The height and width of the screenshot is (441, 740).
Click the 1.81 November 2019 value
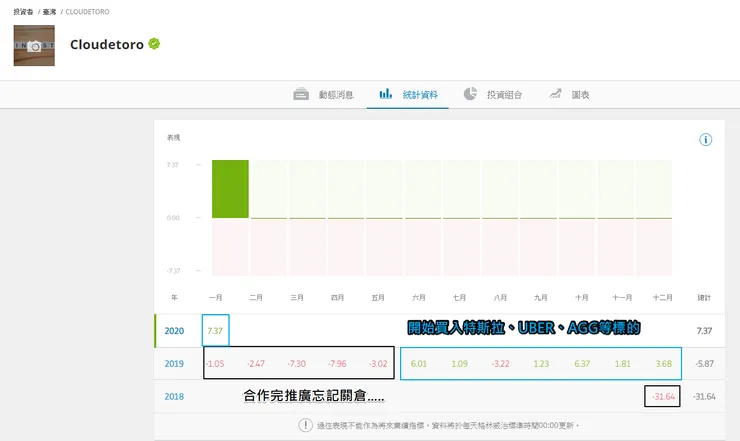(x=622, y=364)
